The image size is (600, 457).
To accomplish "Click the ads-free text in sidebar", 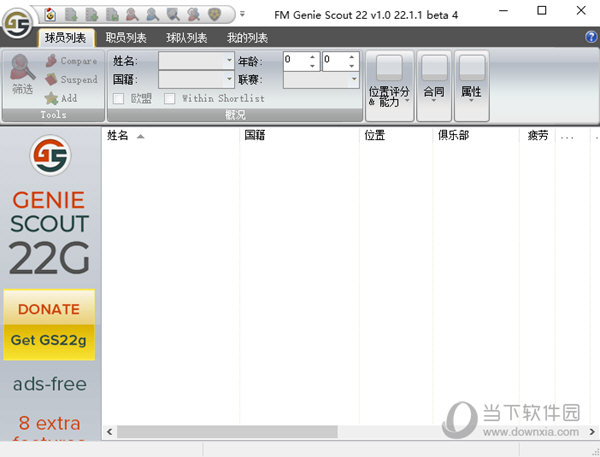I will [50, 384].
